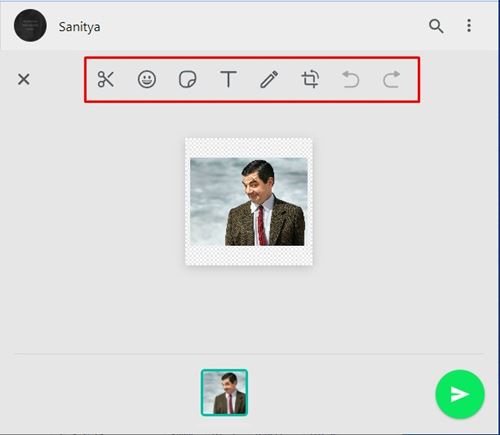
Task: Click the empty header area beside Sanitya
Action: click(263, 26)
